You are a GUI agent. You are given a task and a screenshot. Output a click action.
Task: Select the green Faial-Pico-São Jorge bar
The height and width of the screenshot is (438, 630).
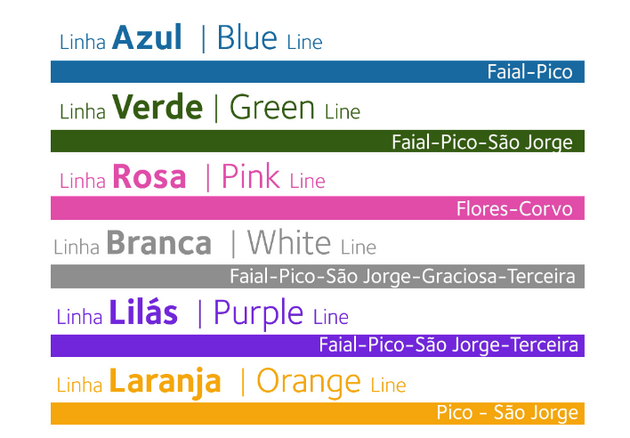click(317, 141)
